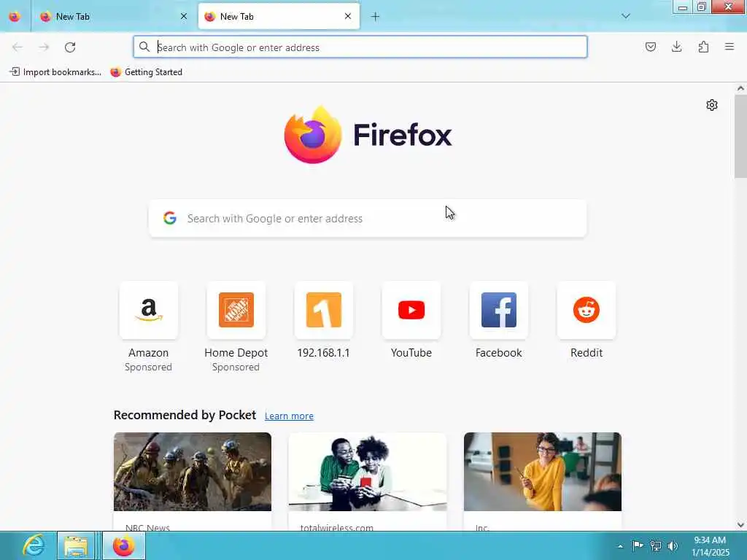This screenshot has height=560, width=747.
Task: Open the totalwireless.com story thumbnail
Action: point(368,472)
